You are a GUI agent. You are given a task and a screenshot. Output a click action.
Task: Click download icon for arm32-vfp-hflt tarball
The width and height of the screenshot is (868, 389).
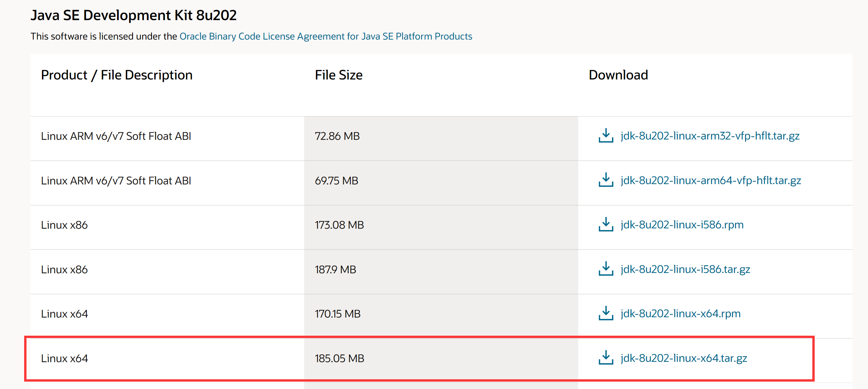tap(605, 136)
